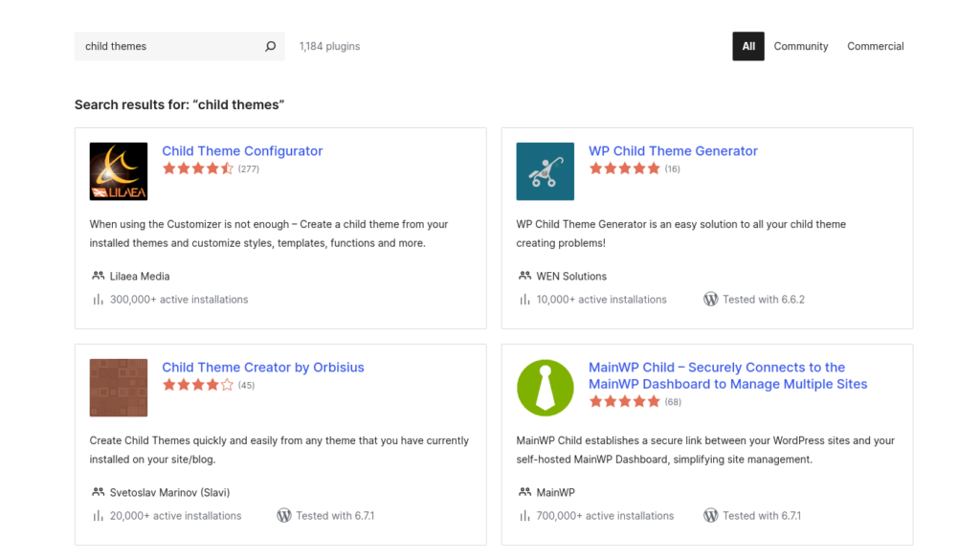Click Tested with 6.7.1 in the MainWP card
The height and width of the screenshot is (560, 980).
tap(762, 516)
